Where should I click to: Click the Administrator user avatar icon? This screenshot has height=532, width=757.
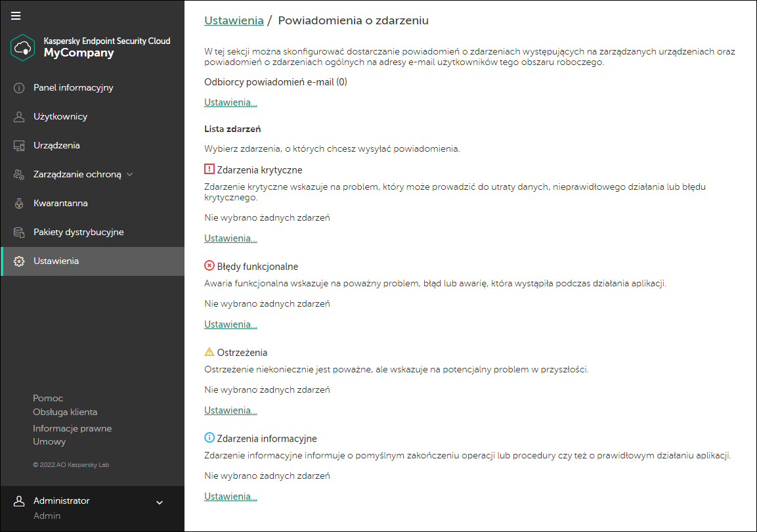coord(19,501)
